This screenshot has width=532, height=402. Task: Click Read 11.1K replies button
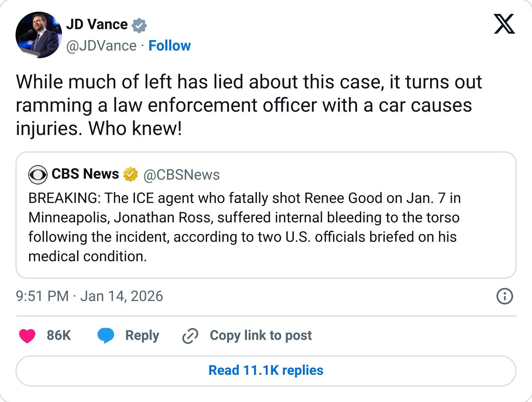pos(266,371)
